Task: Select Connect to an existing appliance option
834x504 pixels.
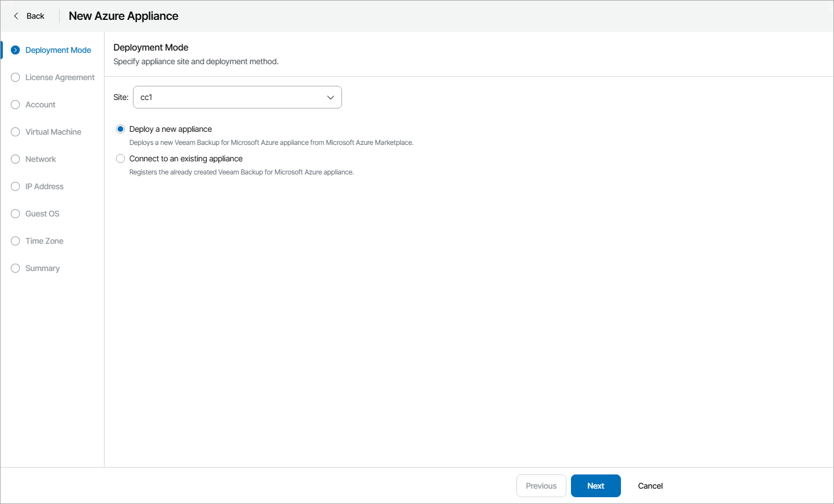Action: tap(120, 159)
